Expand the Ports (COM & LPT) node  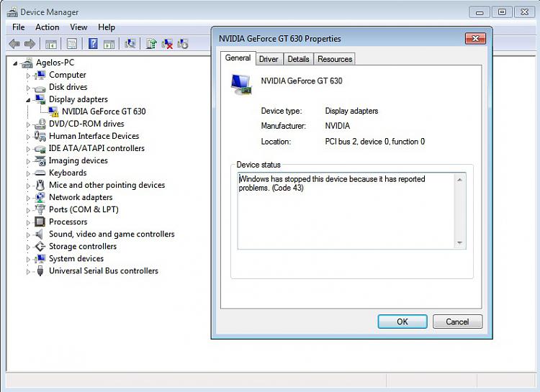(28, 210)
